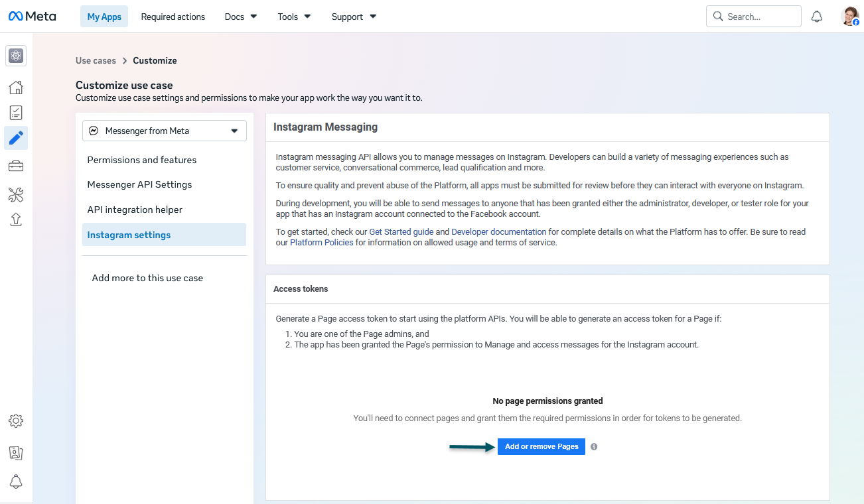Expand the Tools dropdown menu
Viewport: 864px width, 504px height.
tap(294, 17)
